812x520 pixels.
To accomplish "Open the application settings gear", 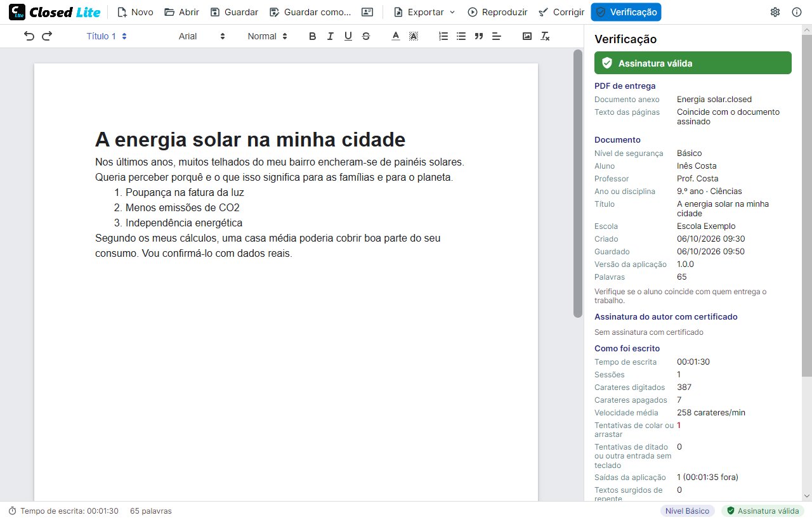I will click(775, 12).
